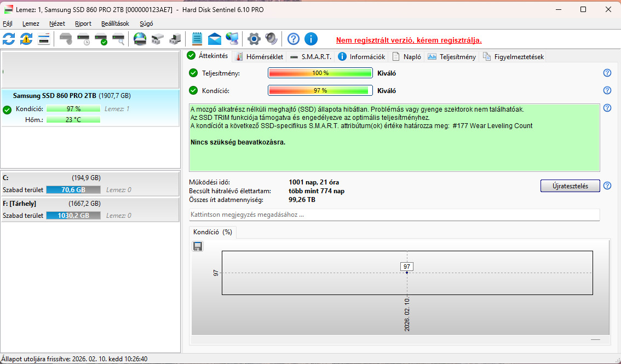Switch to the Teljesítmény tab
The image size is (621, 364).
452,56
